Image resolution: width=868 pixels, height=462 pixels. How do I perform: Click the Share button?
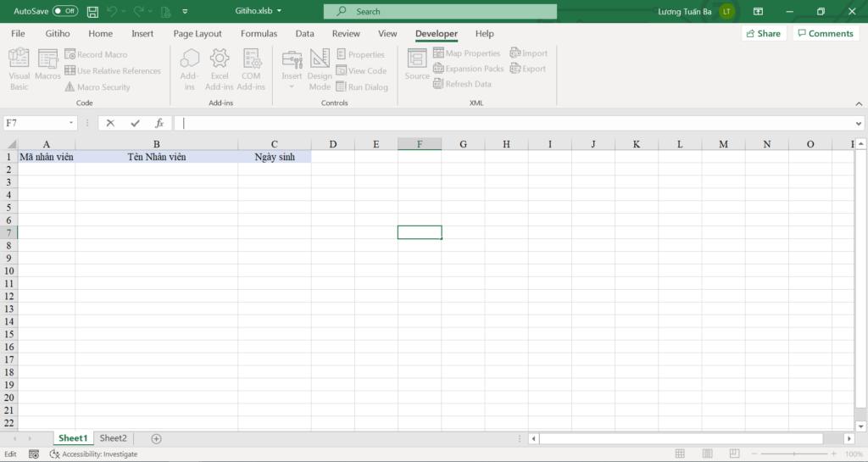point(762,34)
